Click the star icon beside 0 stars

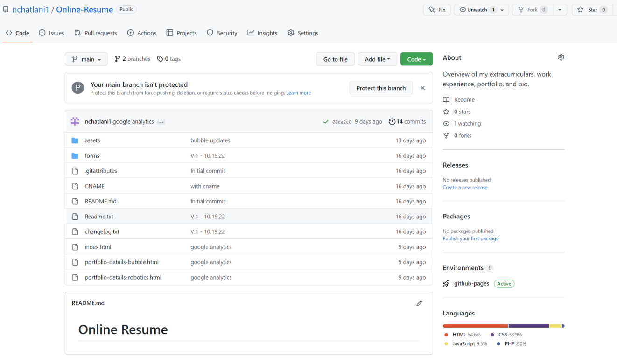(x=446, y=112)
